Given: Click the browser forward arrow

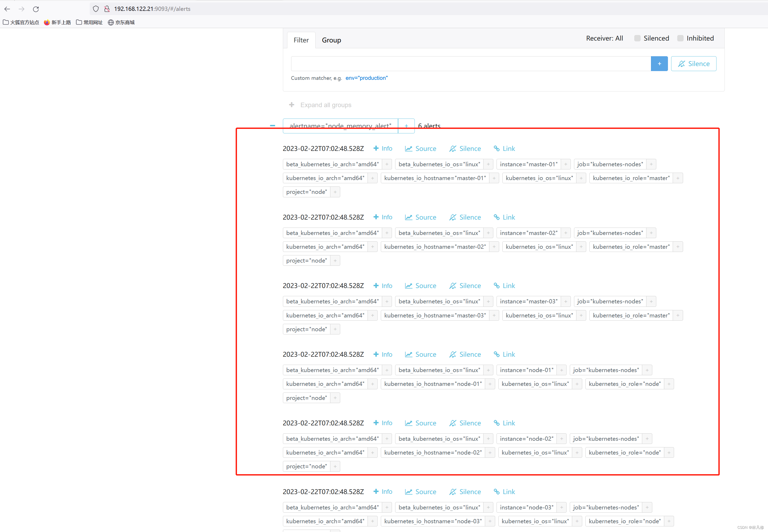Looking at the screenshot, I should point(22,9).
